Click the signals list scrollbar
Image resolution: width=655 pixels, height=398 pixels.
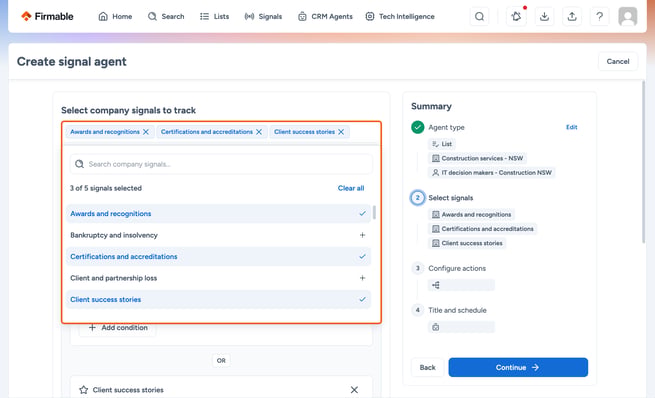(x=374, y=212)
